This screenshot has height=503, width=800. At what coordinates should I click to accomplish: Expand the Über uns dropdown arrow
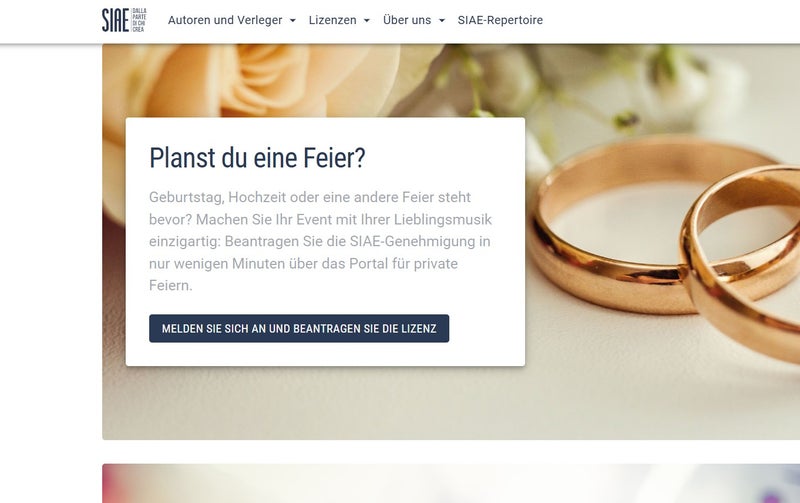tap(442, 20)
